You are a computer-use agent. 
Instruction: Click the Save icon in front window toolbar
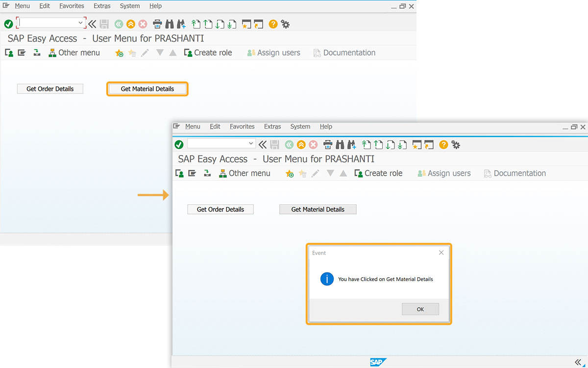tap(274, 144)
